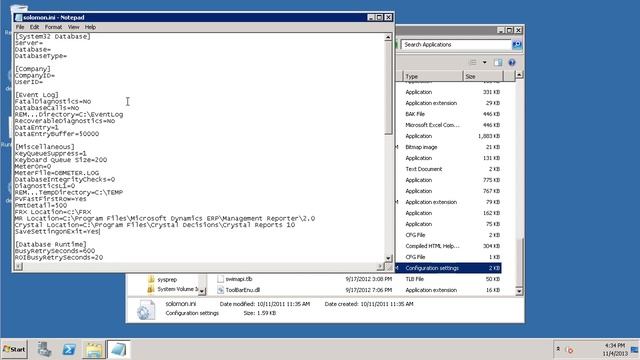This screenshot has width=640, height=360.
Task: Click Notepad horizontal scrollbar left arrow
Action: 18,266
